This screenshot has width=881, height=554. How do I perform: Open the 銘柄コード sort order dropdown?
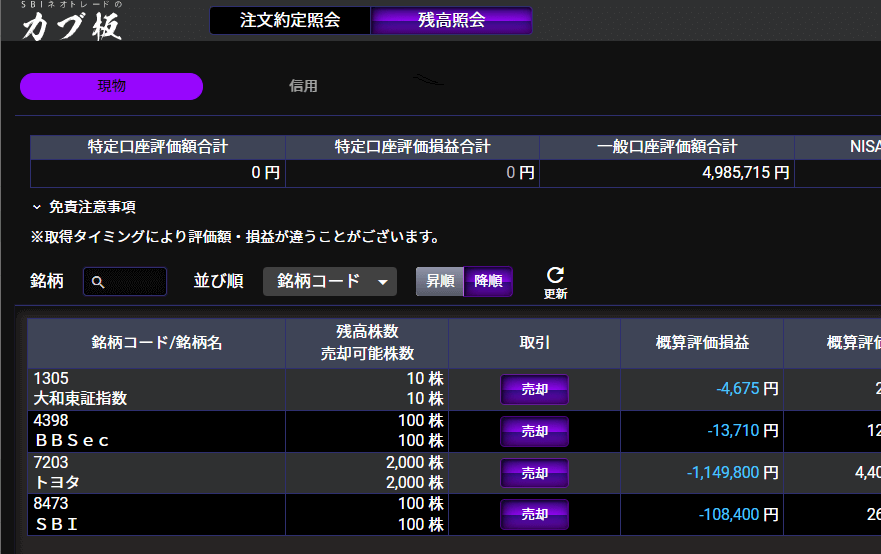(x=330, y=281)
